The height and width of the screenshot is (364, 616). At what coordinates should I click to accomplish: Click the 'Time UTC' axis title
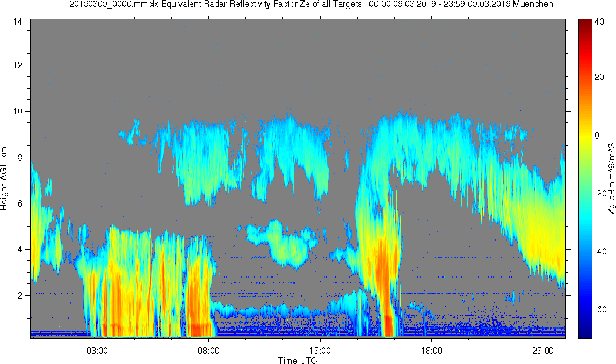click(x=298, y=360)
